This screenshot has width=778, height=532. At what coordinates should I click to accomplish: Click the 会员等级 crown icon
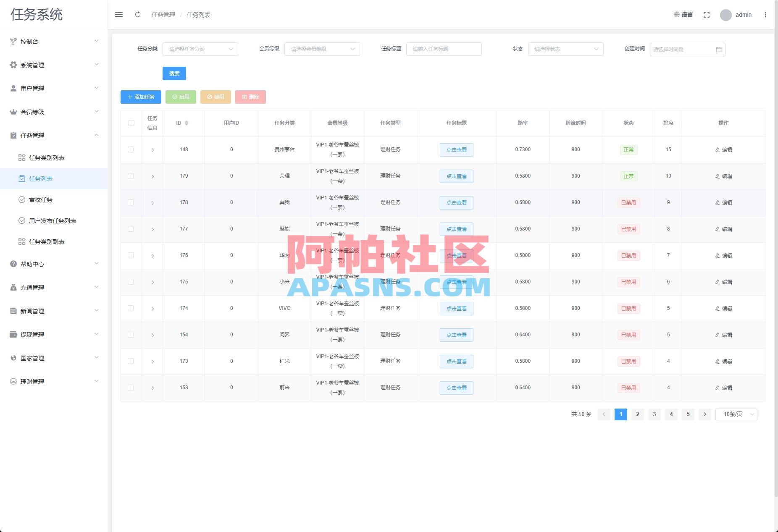[x=13, y=112]
